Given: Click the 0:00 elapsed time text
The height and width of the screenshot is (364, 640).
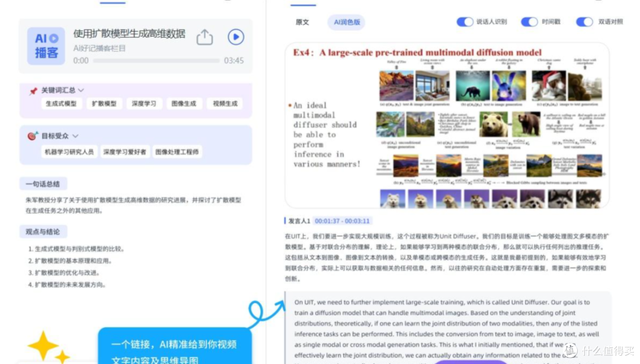Looking at the screenshot, I should 81,61.
